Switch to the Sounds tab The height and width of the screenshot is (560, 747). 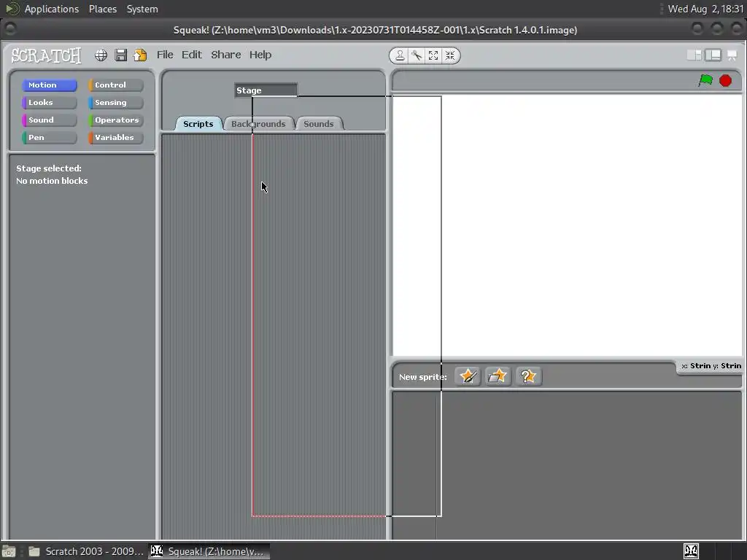coord(318,124)
